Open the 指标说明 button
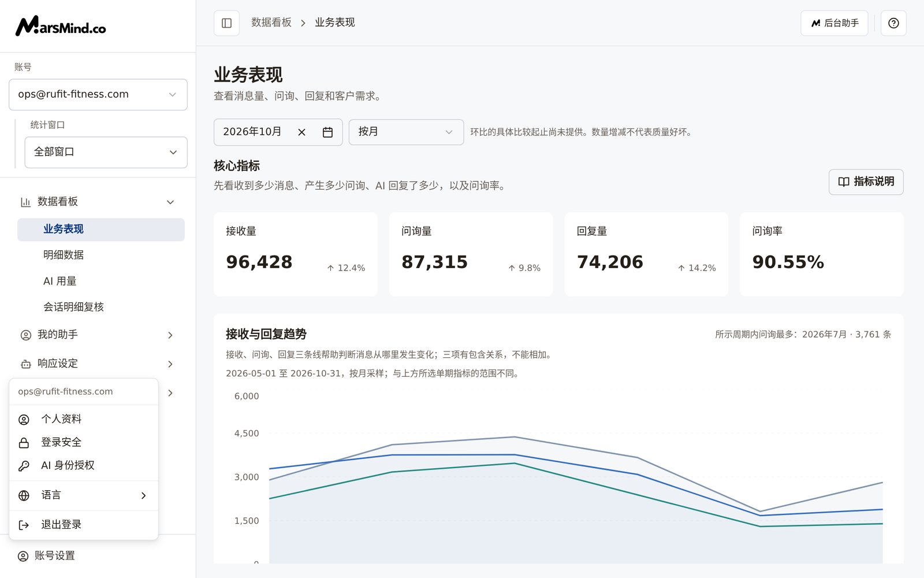The width and height of the screenshot is (924, 578). (x=866, y=181)
